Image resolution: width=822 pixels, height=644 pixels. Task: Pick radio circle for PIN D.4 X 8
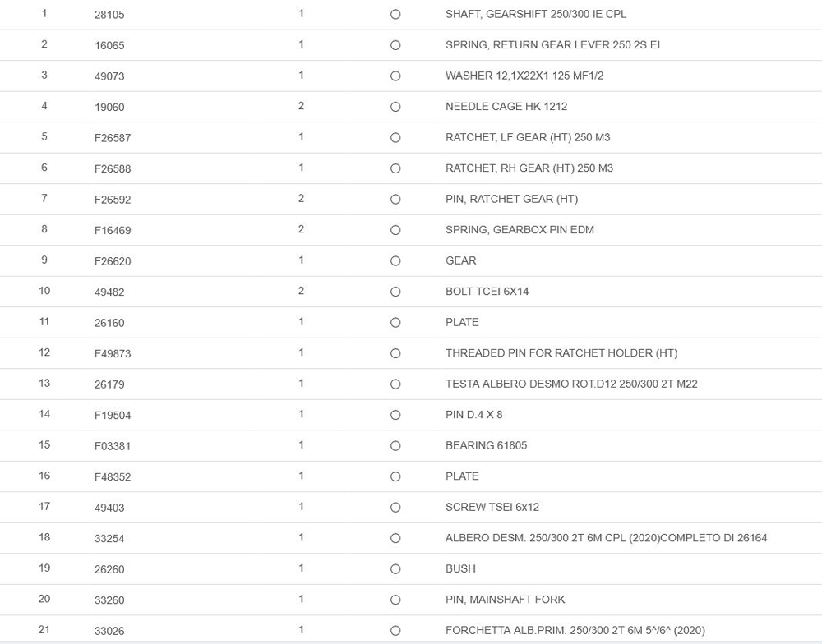tap(395, 415)
